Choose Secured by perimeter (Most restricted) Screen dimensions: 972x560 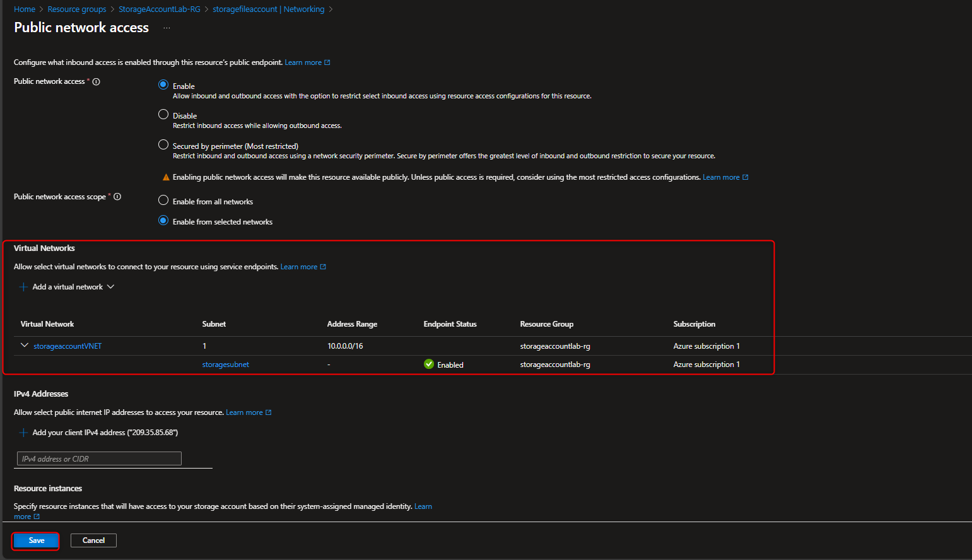[x=163, y=145]
